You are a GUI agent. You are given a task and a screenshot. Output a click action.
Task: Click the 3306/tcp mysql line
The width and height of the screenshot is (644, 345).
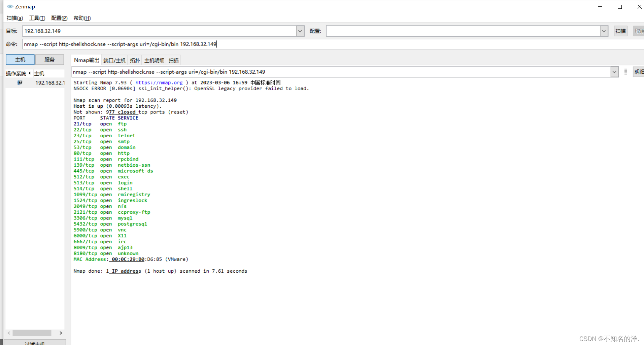click(x=103, y=218)
